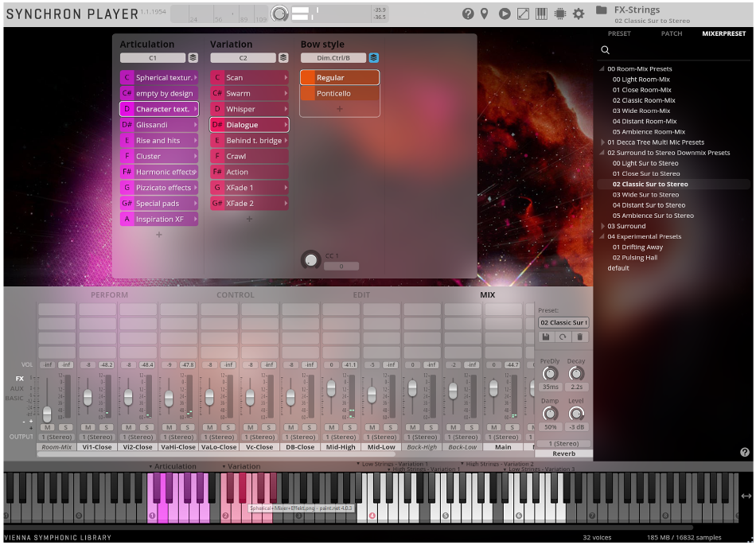Open the help question mark icon in top toolbar
The width and height of the screenshot is (756, 545).
click(468, 14)
